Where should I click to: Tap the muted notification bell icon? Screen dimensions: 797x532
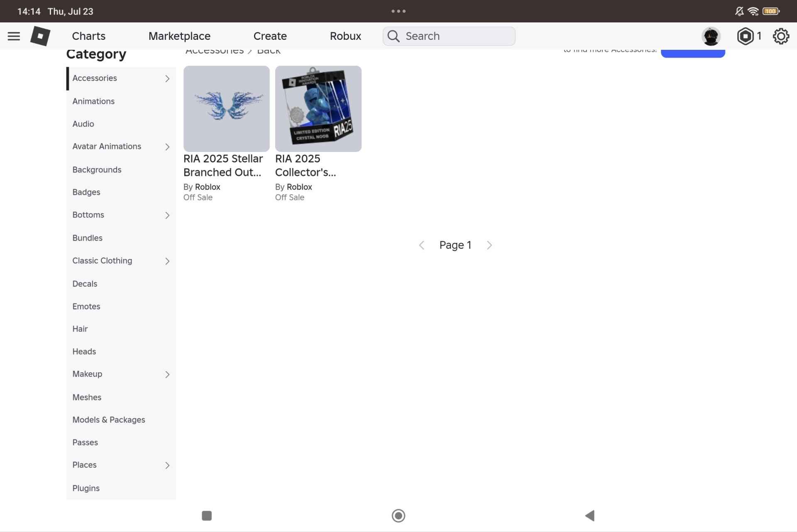[739, 11]
